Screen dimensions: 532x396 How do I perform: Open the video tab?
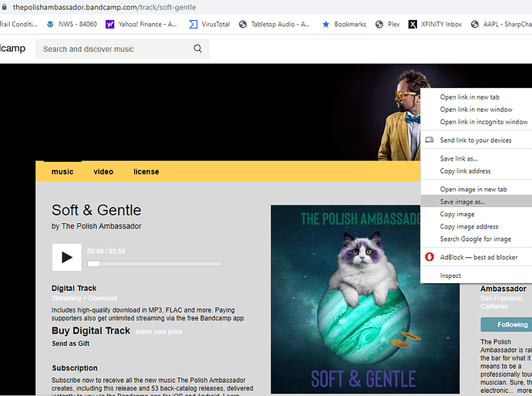tap(103, 171)
